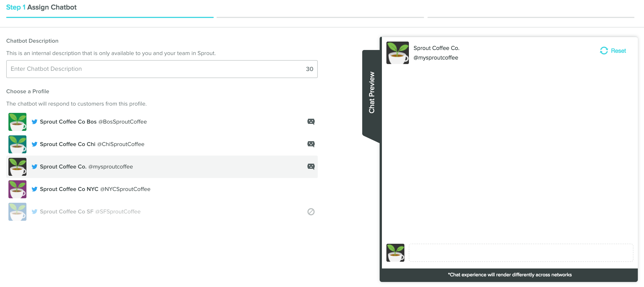Image resolution: width=644 pixels, height=287 pixels.
Task: Choose the Sprout Coffee Co Bos profile name
Action: (68, 122)
